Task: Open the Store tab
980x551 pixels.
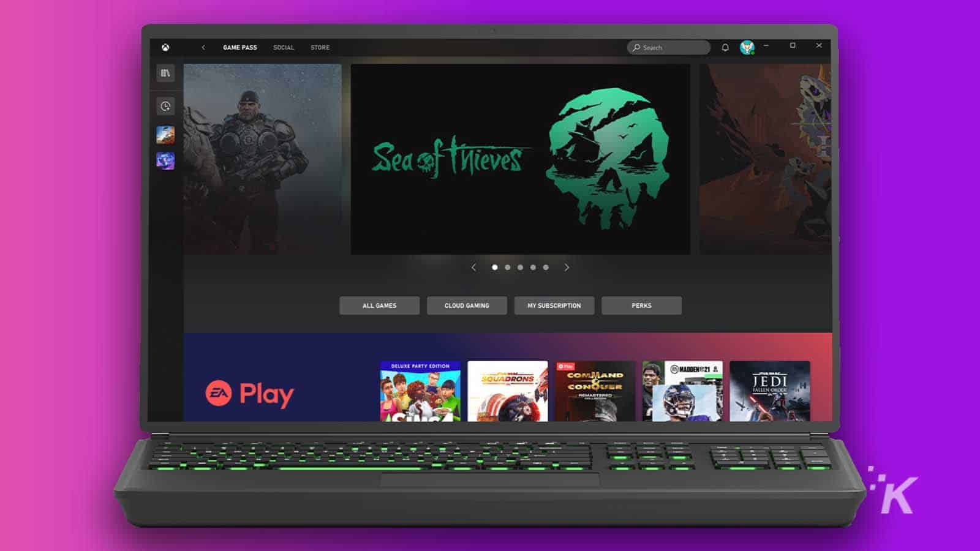Action: pyautogui.click(x=320, y=47)
